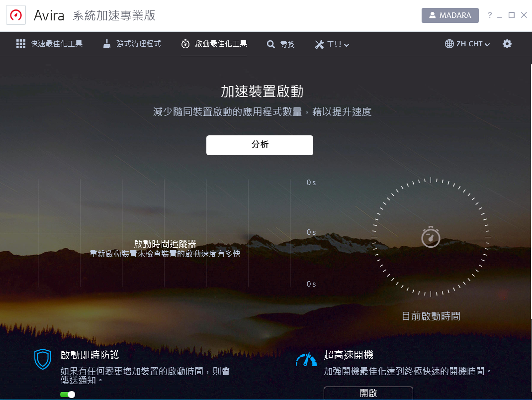Open the 強式清理程式 tab

click(x=132, y=44)
